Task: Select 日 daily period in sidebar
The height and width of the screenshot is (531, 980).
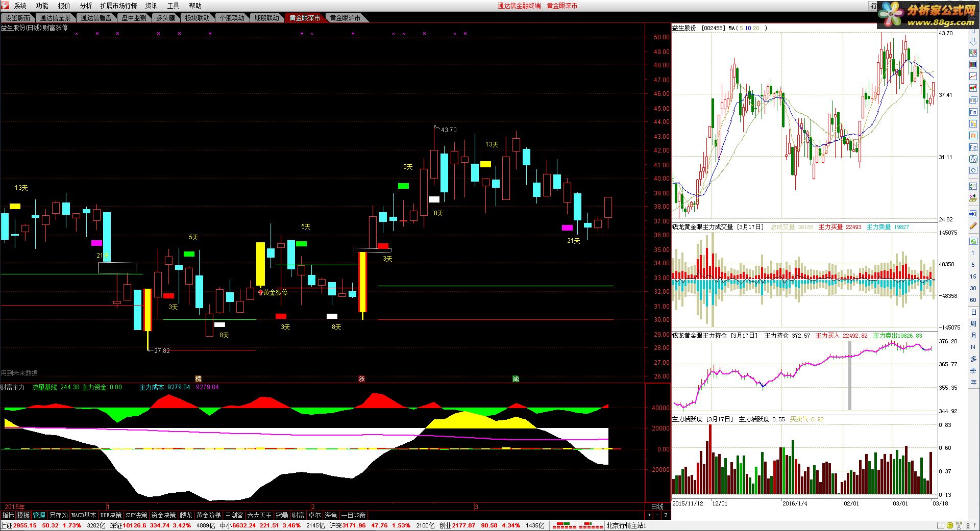Action: coord(973,312)
